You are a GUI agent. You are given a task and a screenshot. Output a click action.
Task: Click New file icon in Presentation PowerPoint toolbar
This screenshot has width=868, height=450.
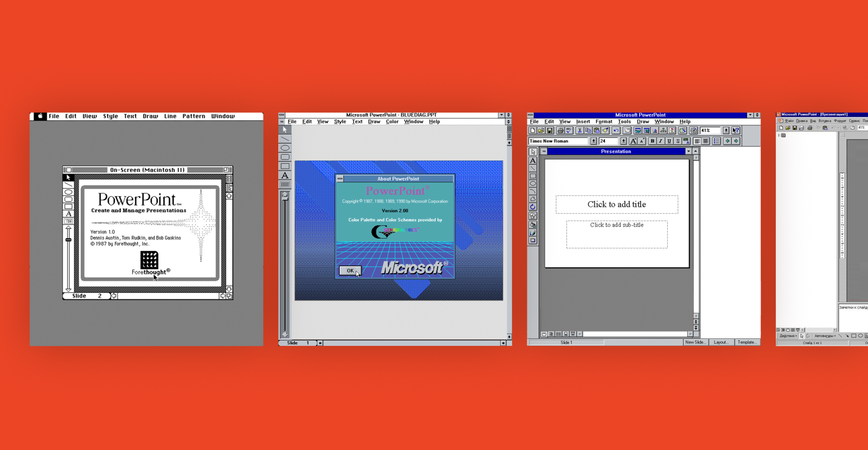click(x=533, y=131)
